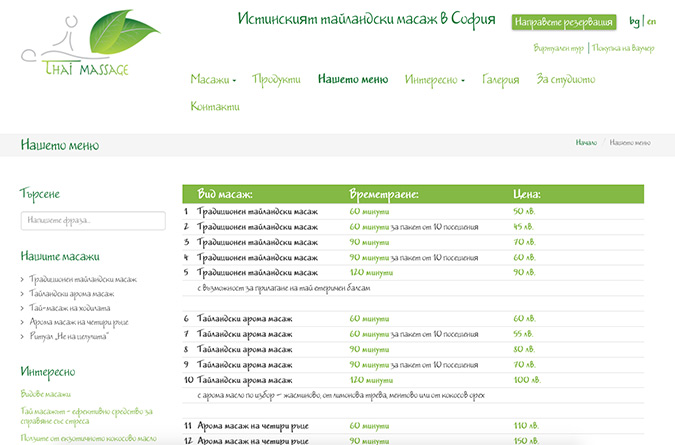Click the Начало breadcrumb link
The image size is (675, 445).
[x=586, y=142]
